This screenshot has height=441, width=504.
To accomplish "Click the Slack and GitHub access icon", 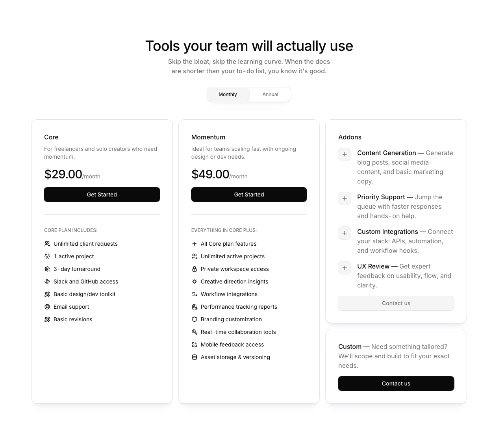I will 47,282.
